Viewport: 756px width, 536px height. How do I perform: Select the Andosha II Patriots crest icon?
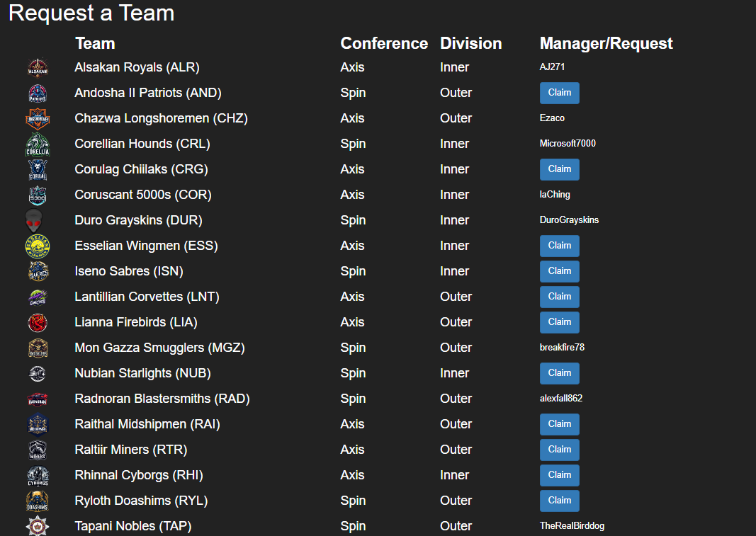pos(38,93)
